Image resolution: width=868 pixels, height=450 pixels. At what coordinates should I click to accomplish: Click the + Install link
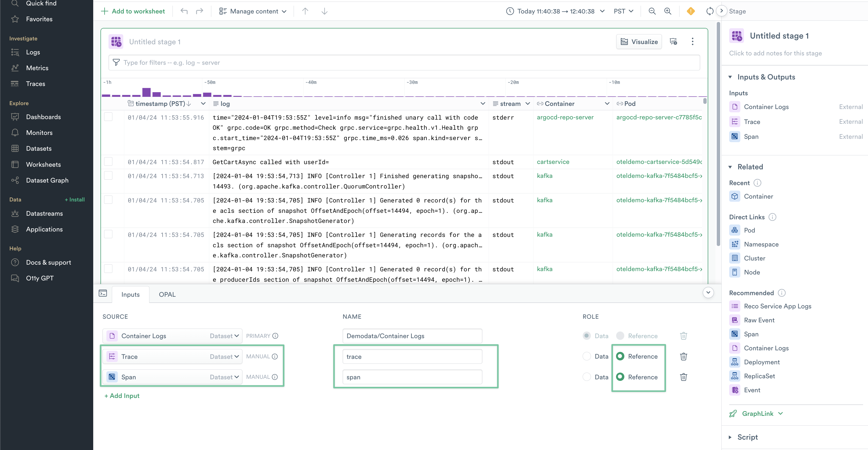[x=75, y=199]
